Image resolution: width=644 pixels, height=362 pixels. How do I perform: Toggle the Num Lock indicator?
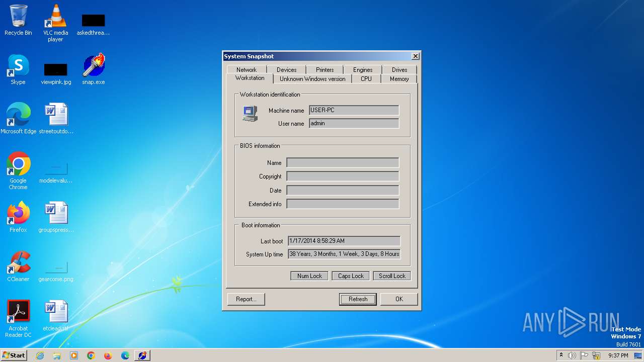tap(309, 276)
